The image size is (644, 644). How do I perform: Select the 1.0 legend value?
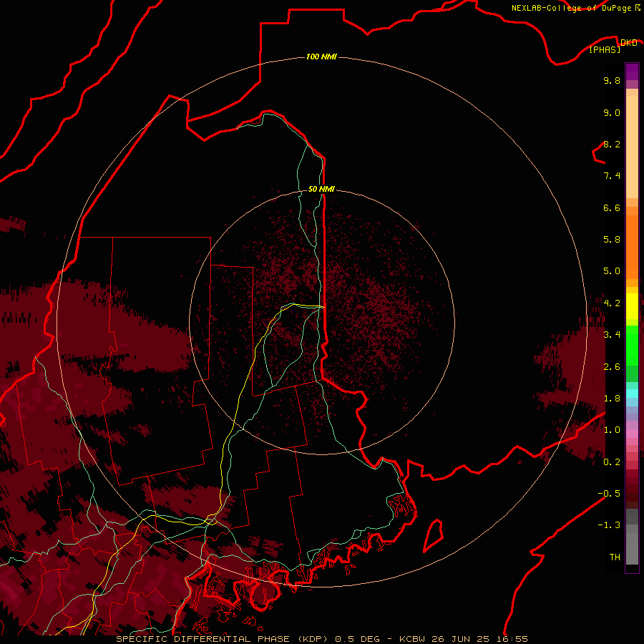pos(612,430)
